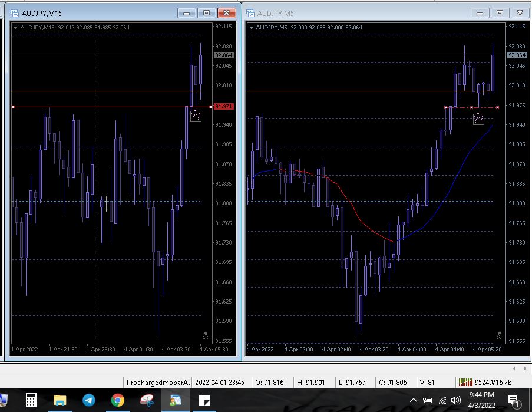532x412 pixels.
Task: Launch Telegram from the taskbar
Action: pos(89,401)
